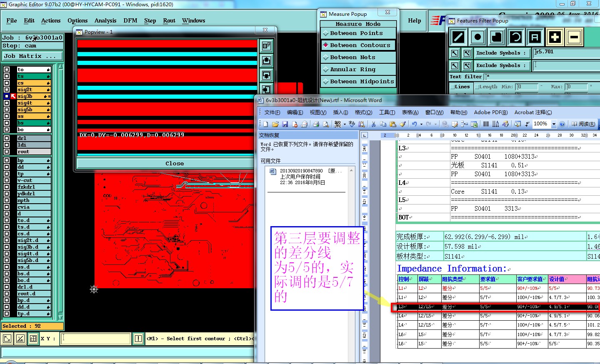600x364 pixels.
Task: Click Include Symbols button
Action: coord(502,53)
